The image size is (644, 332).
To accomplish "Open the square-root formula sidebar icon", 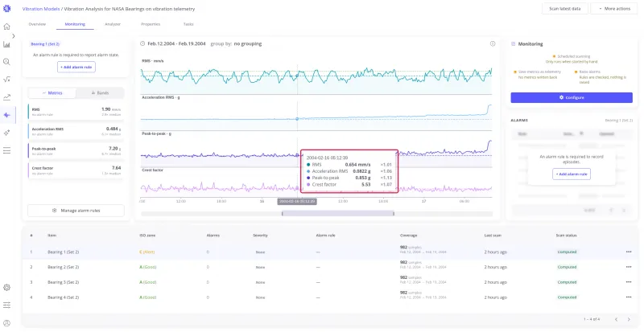I will coord(7,80).
